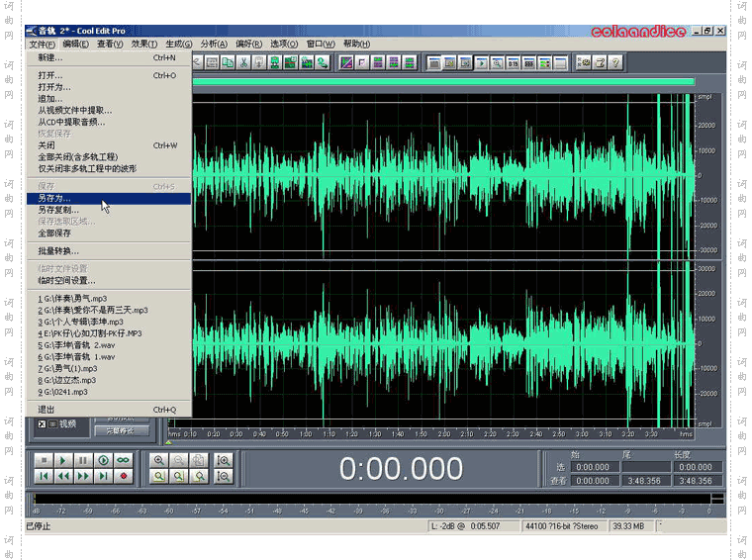Click the Cut scissors toolbar icon
The image size is (752, 560).
pos(243,62)
